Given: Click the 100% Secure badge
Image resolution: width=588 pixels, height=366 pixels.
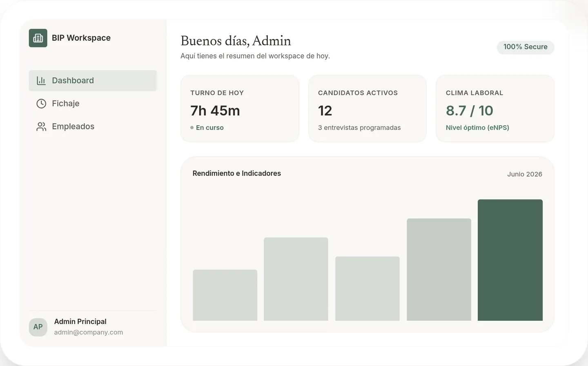Looking at the screenshot, I should tap(525, 47).
